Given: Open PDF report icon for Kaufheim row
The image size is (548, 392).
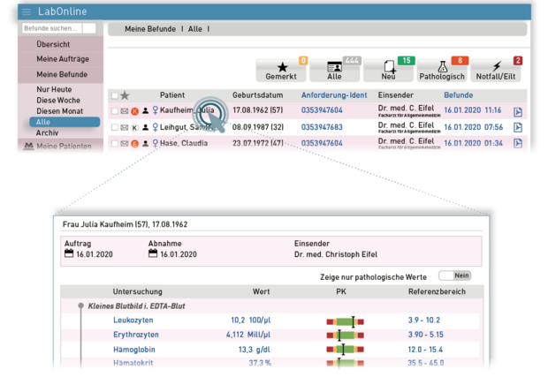Looking at the screenshot, I should click(518, 111).
